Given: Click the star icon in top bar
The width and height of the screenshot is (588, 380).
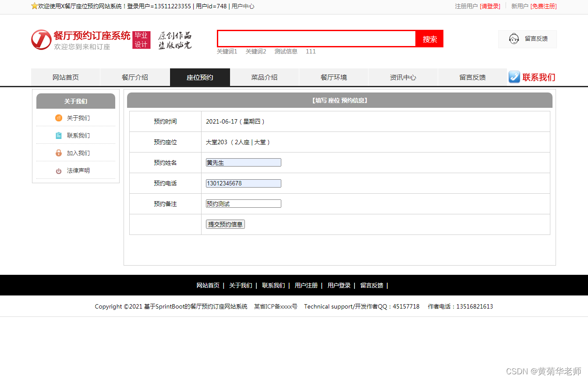Looking at the screenshot, I should click(34, 6).
